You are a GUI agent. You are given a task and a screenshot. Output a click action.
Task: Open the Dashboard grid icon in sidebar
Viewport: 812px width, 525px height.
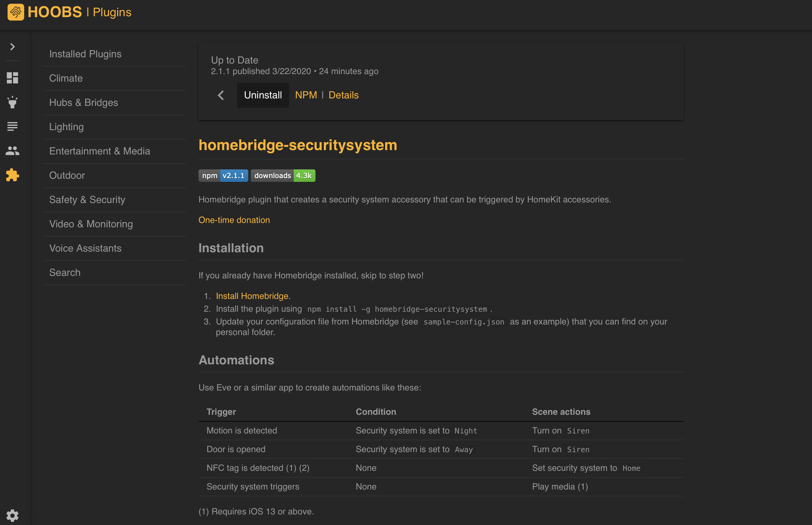[13, 78]
